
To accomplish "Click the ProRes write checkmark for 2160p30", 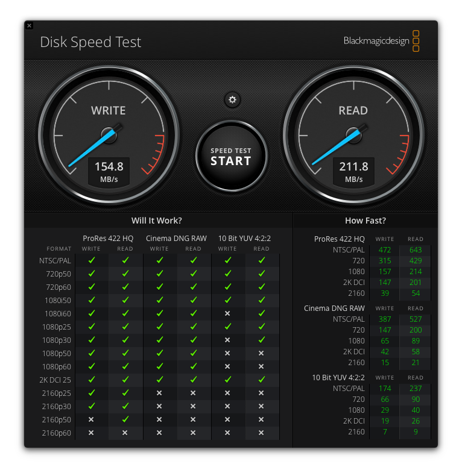I will point(91,406).
